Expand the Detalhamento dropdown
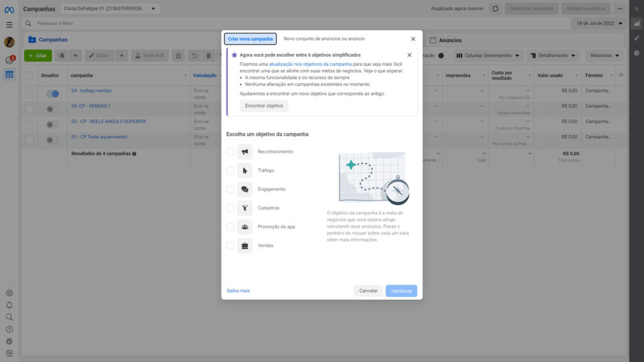The height and width of the screenshot is (362, 644). [x=553, y=55]
